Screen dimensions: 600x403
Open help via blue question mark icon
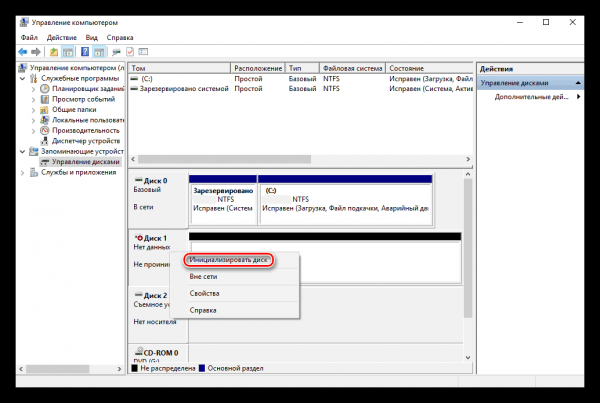85,52
